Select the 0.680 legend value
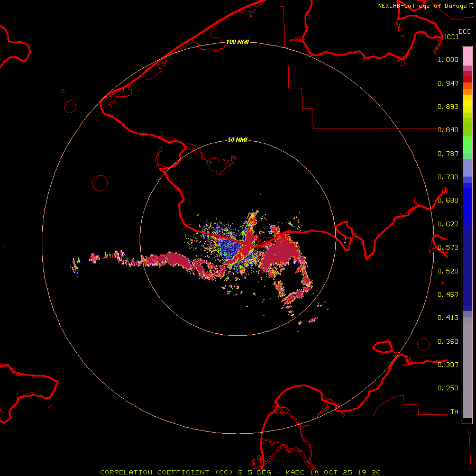 coord(448,200)
